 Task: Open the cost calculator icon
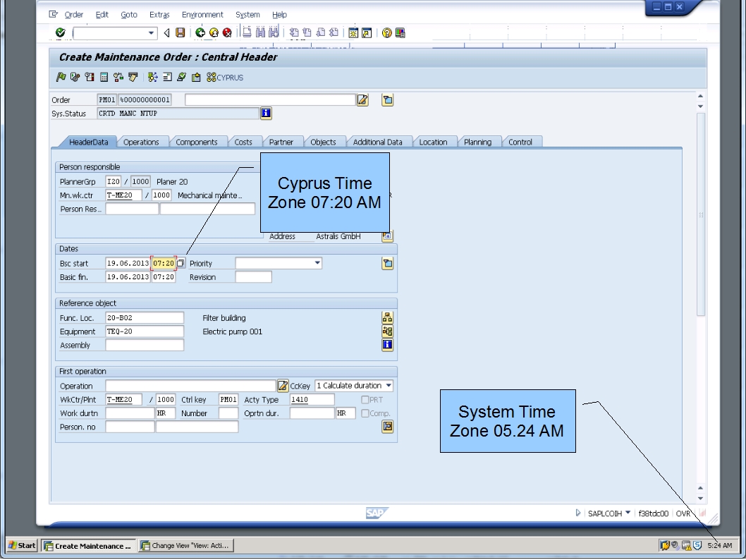104,78
